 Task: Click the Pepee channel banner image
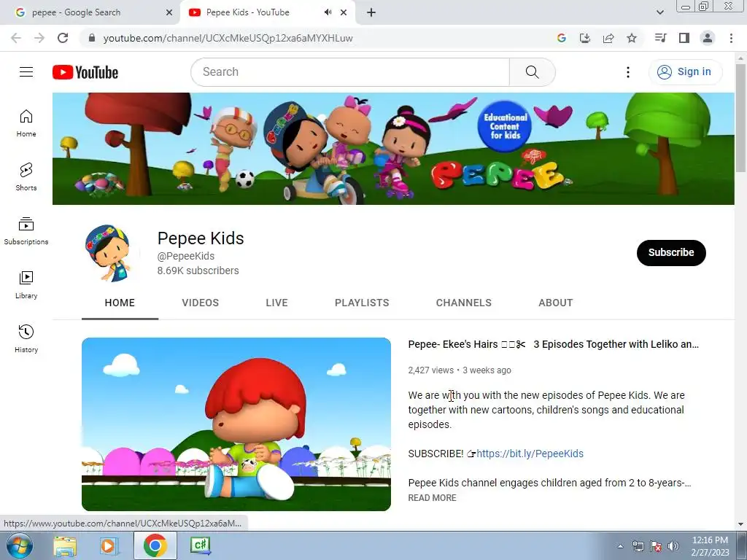[393, 149]
